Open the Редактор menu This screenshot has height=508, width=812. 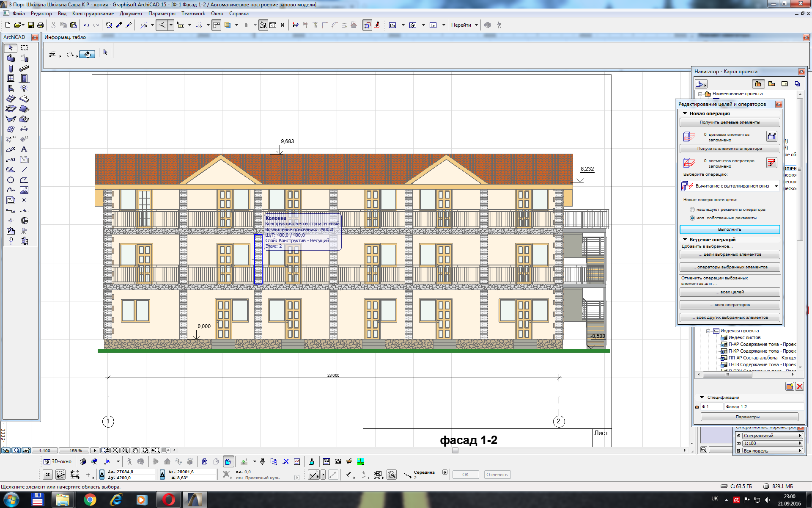click(x=41, y=14)
